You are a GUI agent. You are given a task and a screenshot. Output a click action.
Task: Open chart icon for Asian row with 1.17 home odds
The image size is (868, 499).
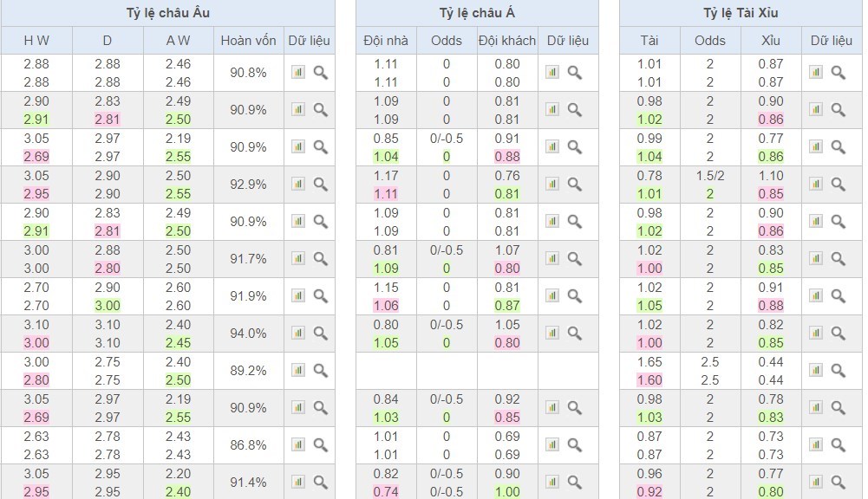click(551, 185)
